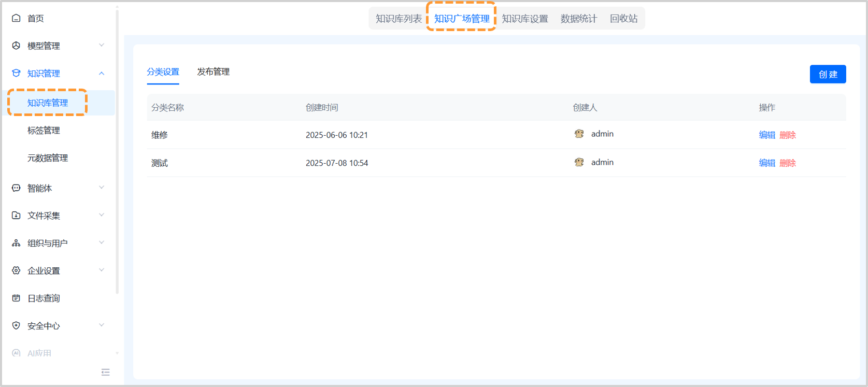Expand the 模型管理 menu chevron
This screenshot has width=868, height=387.
tap(102, 45)
